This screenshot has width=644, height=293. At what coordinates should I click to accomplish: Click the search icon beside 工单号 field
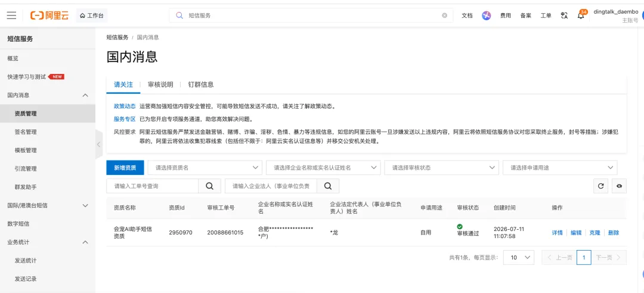coord(209,186)
